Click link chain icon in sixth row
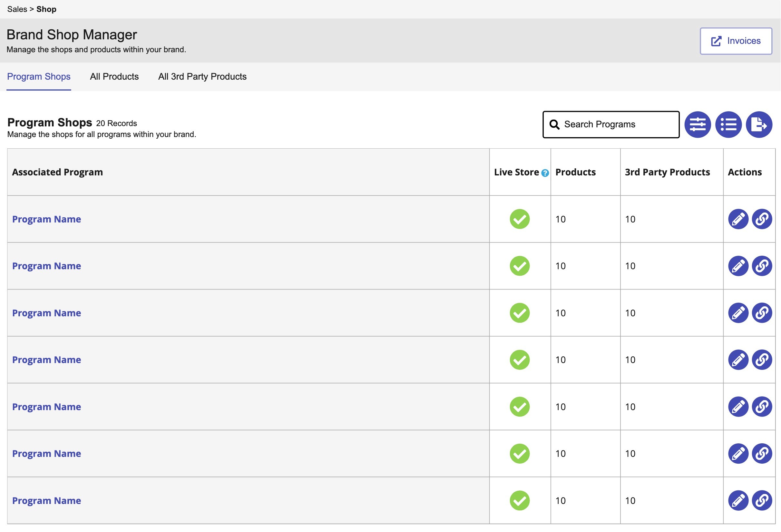 762,454
